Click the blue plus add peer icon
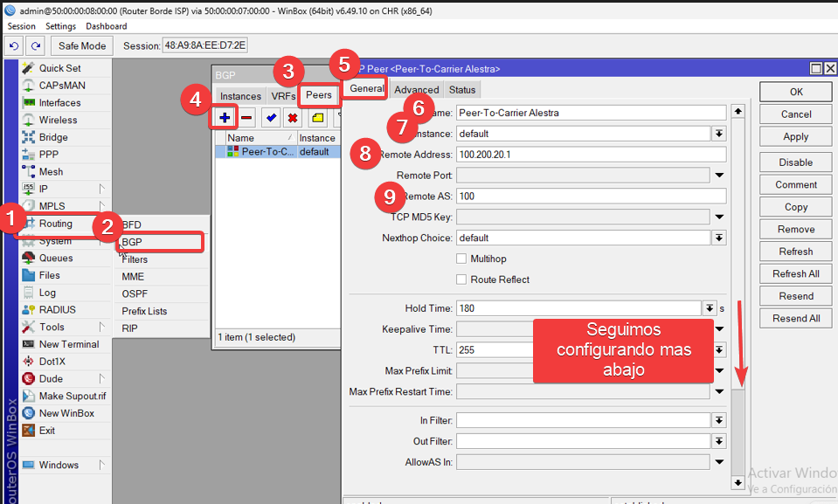 [x=225, y=117]
